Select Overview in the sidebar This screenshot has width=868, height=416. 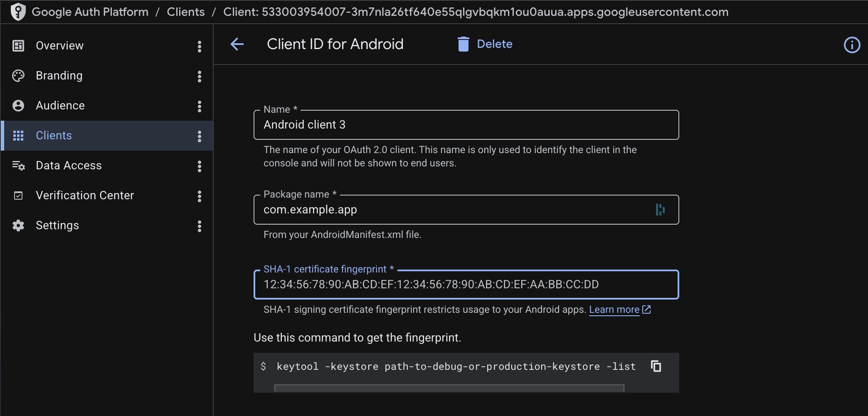[x=107, y=46]
